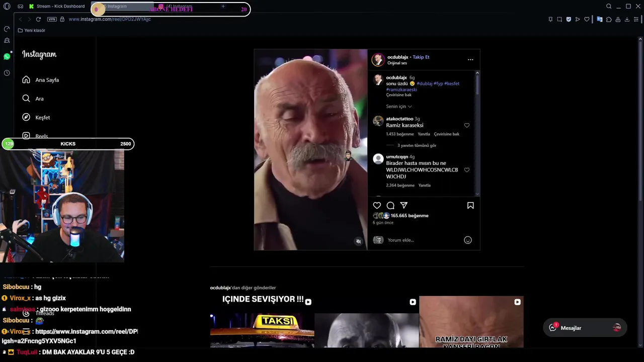Click the send flow arrow icon in toolbar

(578, 19)
